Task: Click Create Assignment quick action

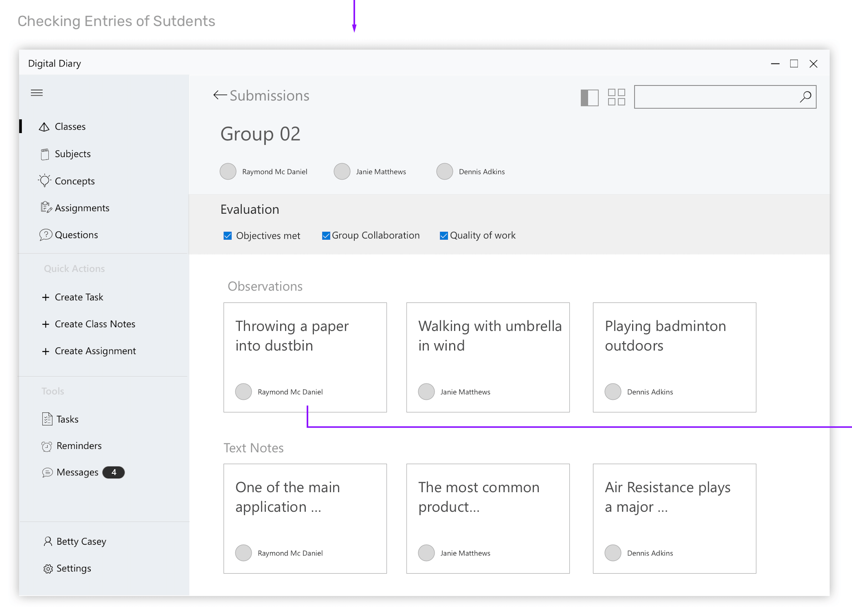Action: coord(95,351)
